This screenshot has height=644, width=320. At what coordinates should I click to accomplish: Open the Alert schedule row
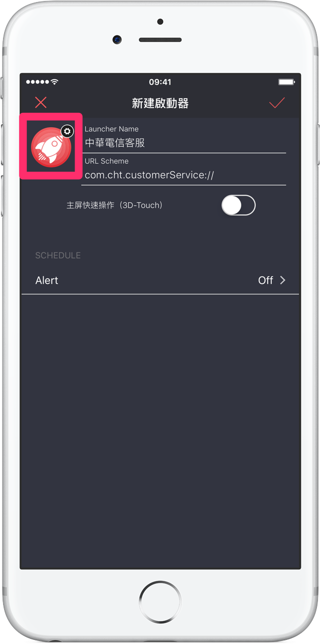tap(160, 280)
